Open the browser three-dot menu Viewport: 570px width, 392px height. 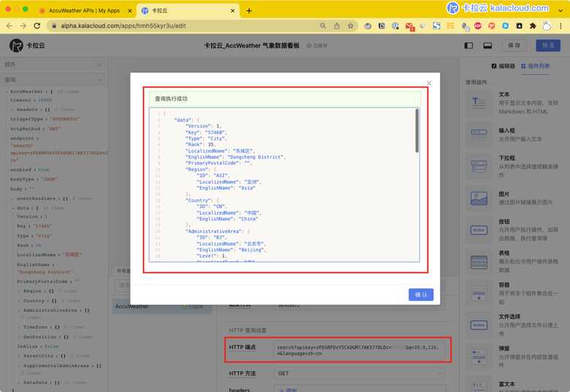(560, 26)
